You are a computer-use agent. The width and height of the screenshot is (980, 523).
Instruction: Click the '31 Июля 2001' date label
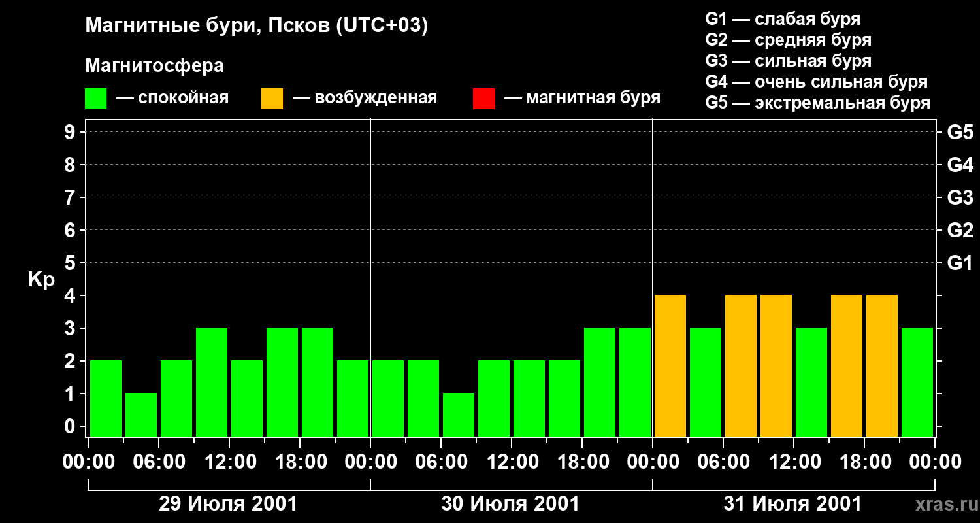(x=792, y=504)
